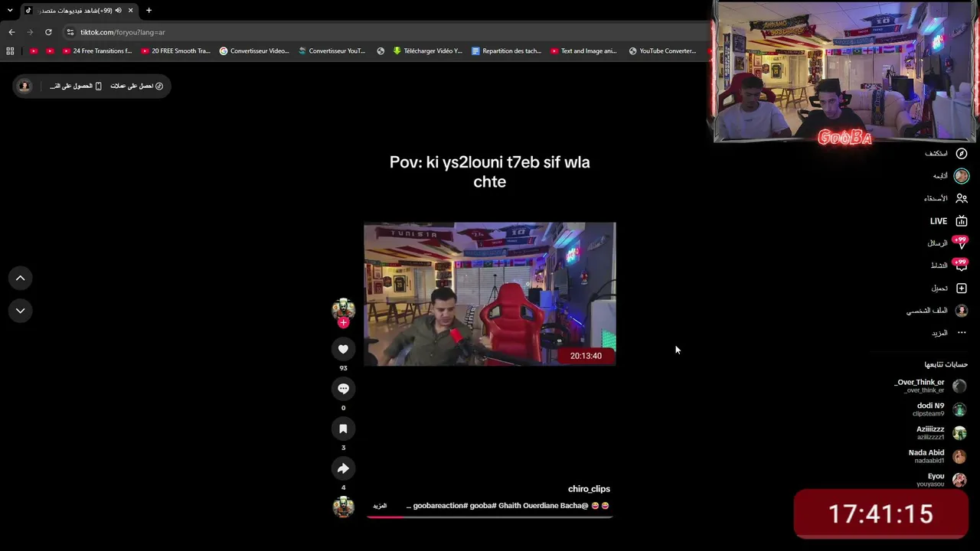Bookmark the video with the save icon
980x551 pixels.
coord(343,429)
